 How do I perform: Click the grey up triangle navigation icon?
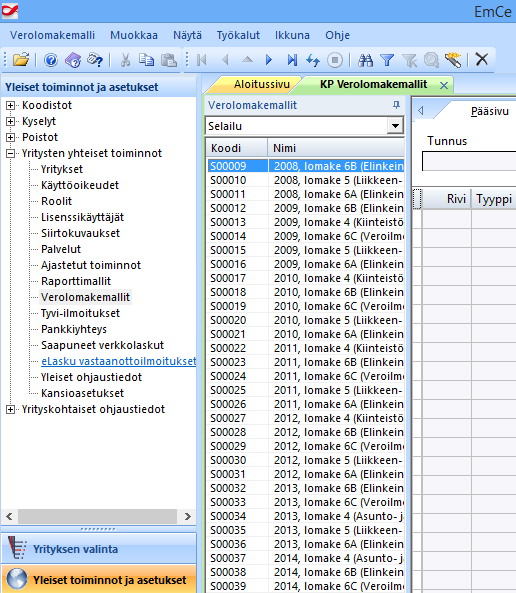tap(247, 59)
